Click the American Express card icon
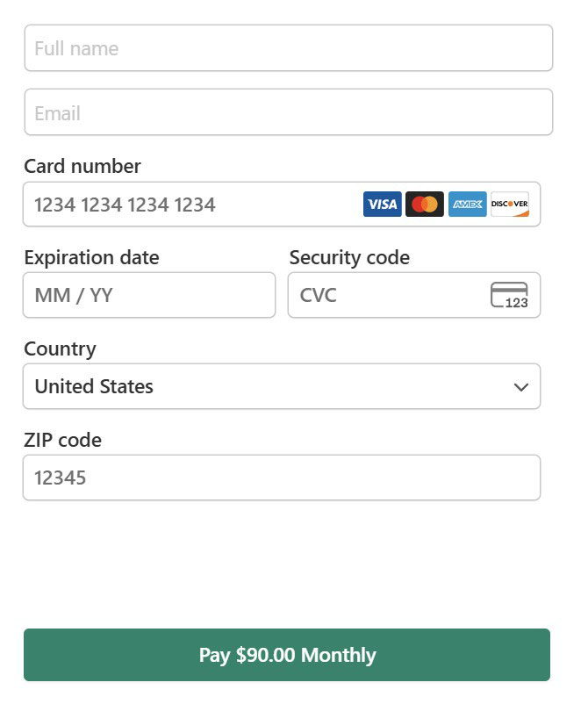The width and height of the screenshot is (588, 704). [x=467, y=205]
